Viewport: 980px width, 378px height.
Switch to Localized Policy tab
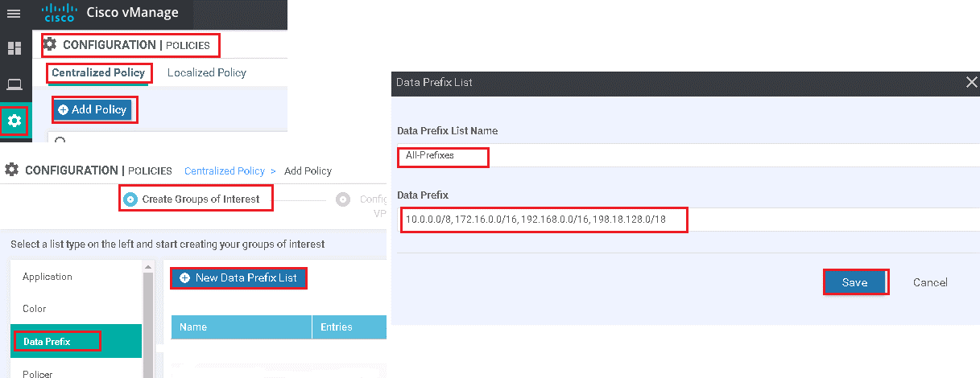(207, 72)
